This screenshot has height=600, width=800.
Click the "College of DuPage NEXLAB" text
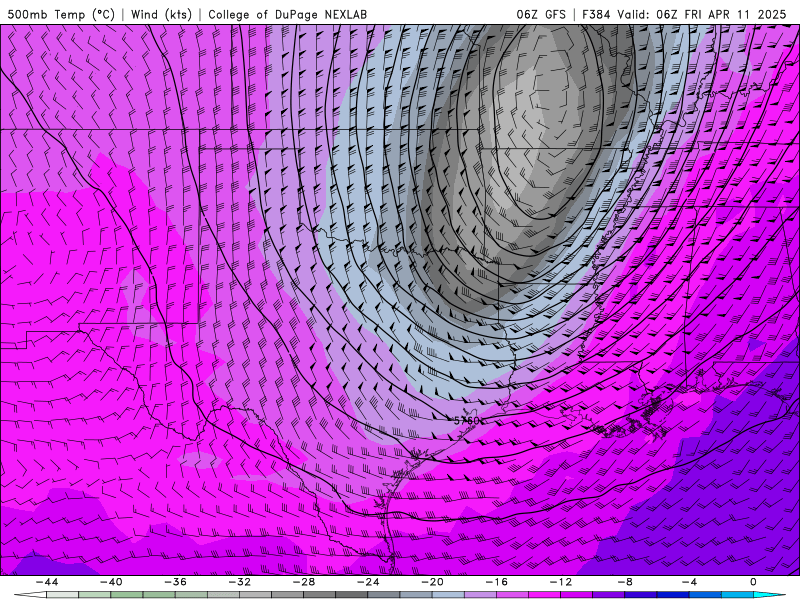[x=287, y=14]
